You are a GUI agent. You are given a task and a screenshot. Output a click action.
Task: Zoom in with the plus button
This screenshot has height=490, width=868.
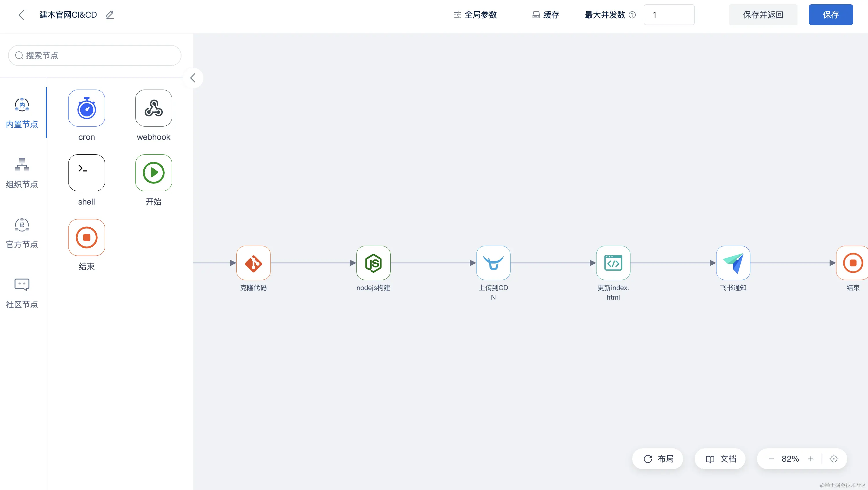811,459
